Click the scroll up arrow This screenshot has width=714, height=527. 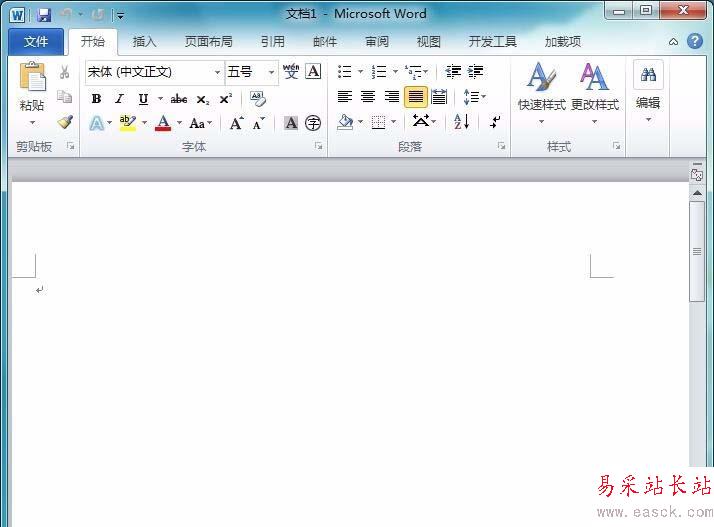click(x=697, y=193)
